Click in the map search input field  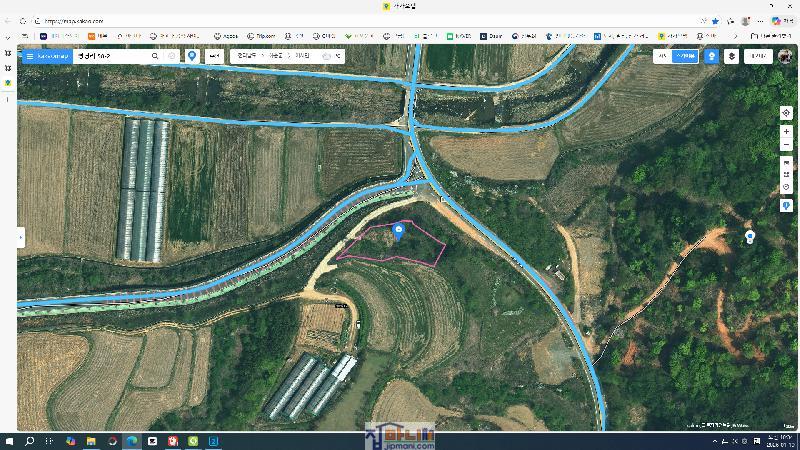[110, 57]
